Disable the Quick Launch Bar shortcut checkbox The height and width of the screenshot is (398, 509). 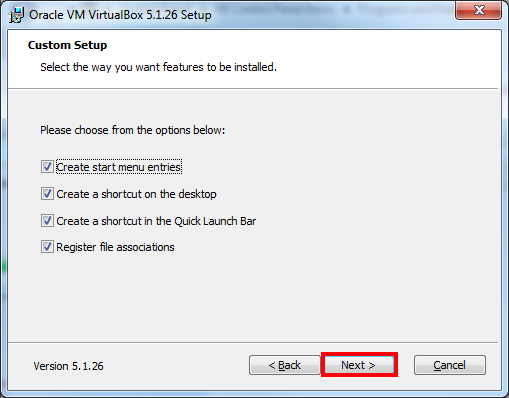point(47,221)
